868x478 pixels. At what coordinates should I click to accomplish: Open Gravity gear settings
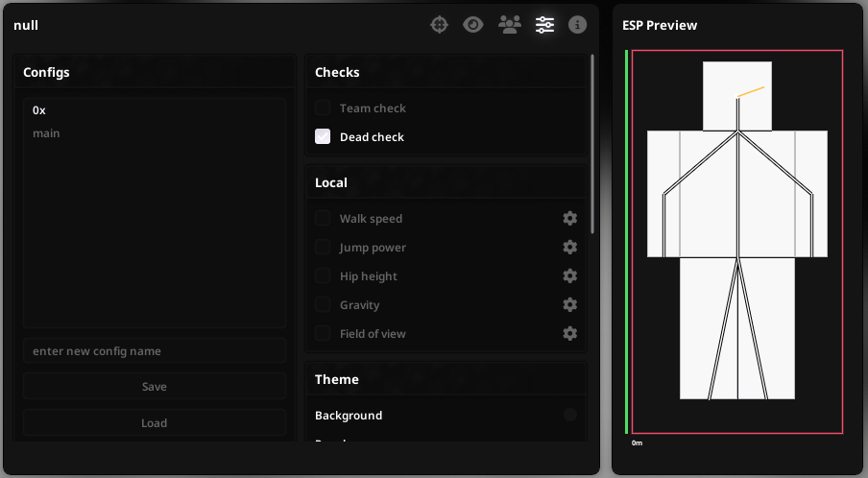570,305
